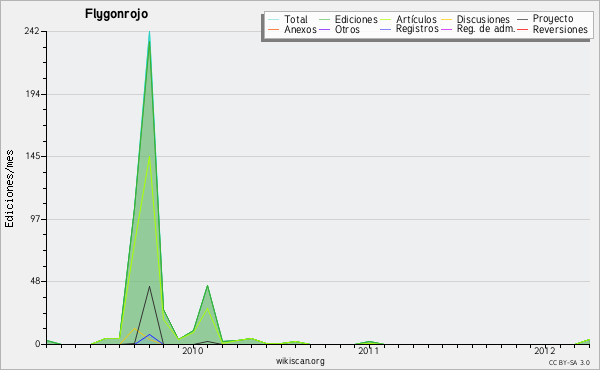Click the green Ediciones legend line swatch
The height and width of the screenshot is (370, 600).
click(x=324, y=20)
